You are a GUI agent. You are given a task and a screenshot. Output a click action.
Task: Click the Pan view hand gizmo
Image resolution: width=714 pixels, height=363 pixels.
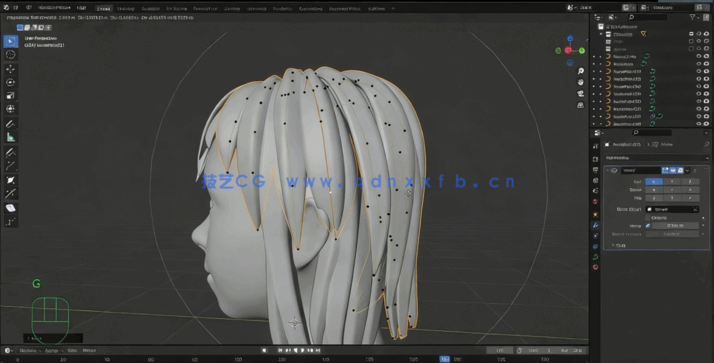coord(581,82)
